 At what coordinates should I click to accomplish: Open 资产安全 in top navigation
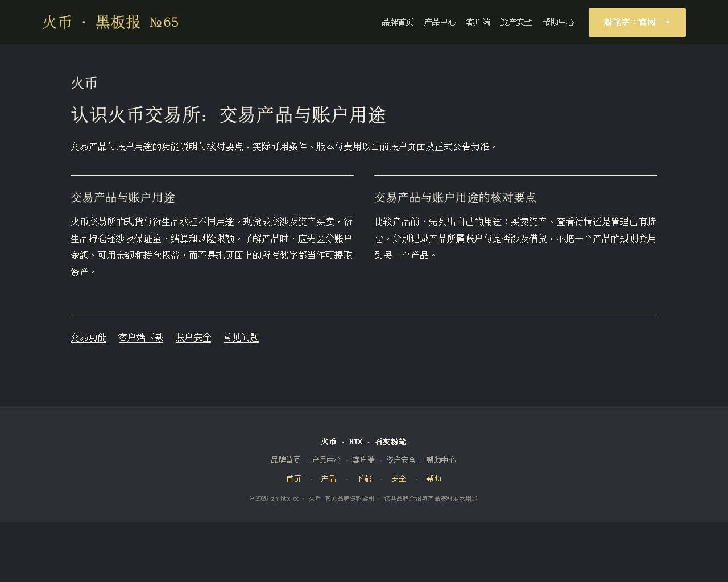tap(516, 22)
